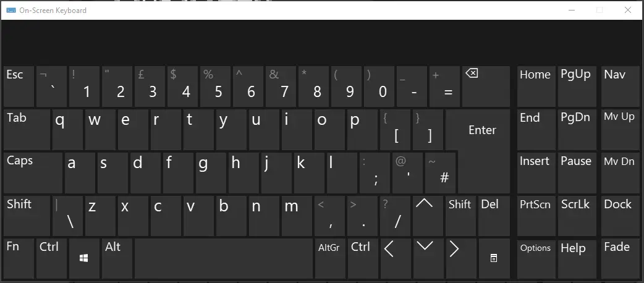644x283 pixels.
Task: Toggle the left Shift key
Action: pyautogui.click(x=27, y=216)
